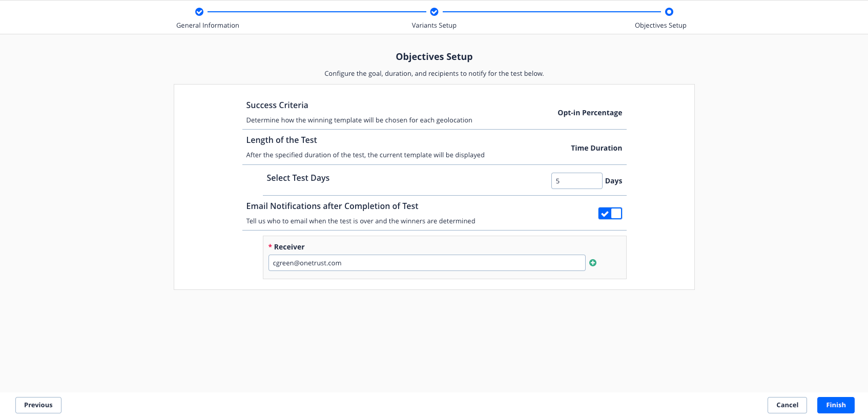
Task: Click the Success Criteria heading
Action: [277, 105]
